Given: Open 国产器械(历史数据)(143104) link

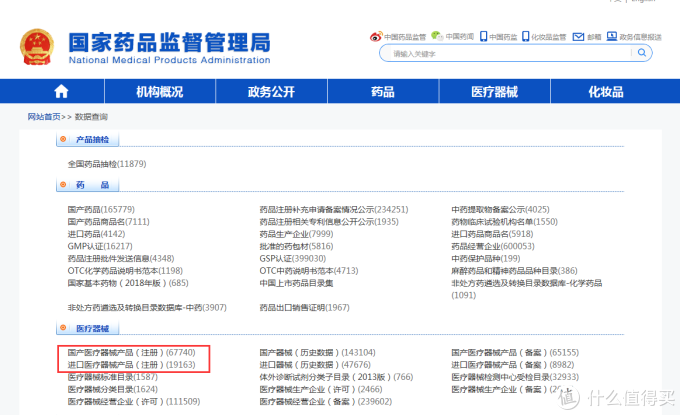Looking at the screenshot, I should (x=318, y=353).
